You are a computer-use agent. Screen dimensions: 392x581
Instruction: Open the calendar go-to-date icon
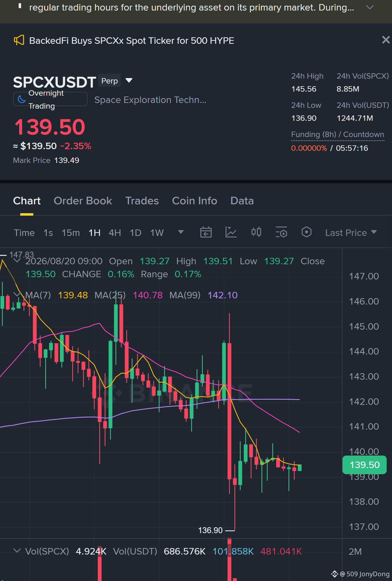[206, 232]
